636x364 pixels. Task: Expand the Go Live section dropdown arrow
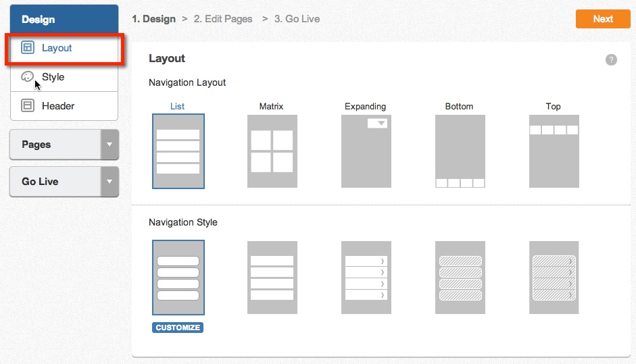click(x=109, y=182)
